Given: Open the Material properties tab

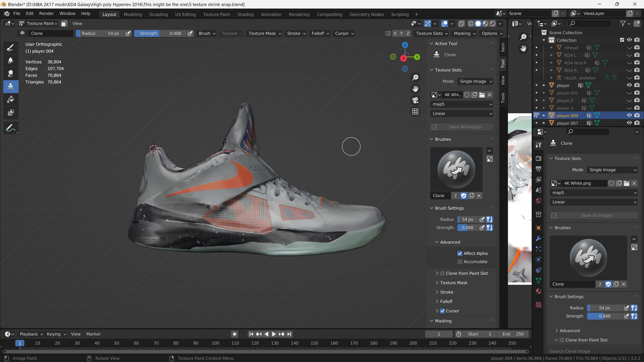Looking at the screenshot, I should [538, 291].
